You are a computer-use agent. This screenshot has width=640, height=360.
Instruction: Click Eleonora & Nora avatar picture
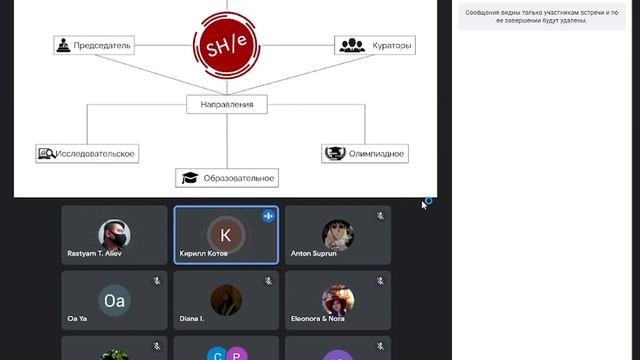coord(338,300)
